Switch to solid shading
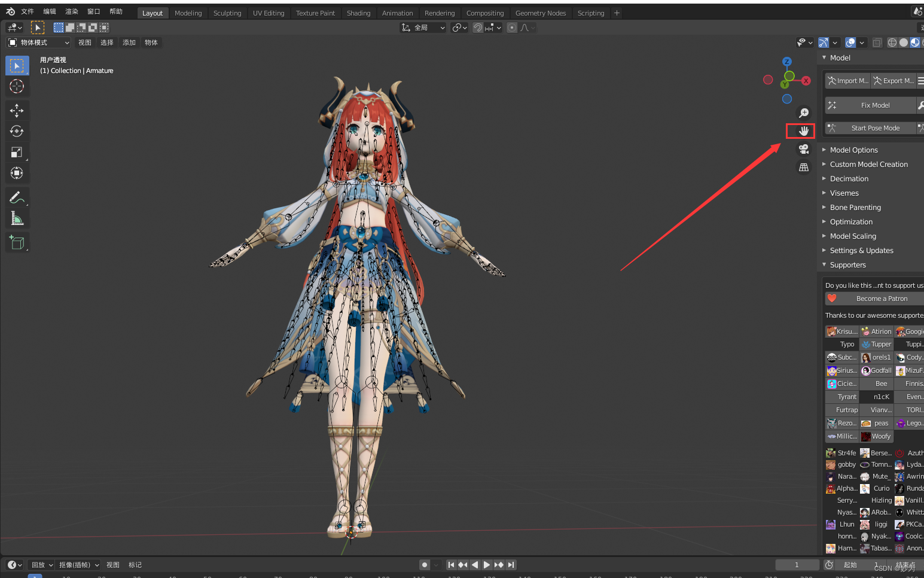This screenshot has width=924, height=578. coord(904,42)
